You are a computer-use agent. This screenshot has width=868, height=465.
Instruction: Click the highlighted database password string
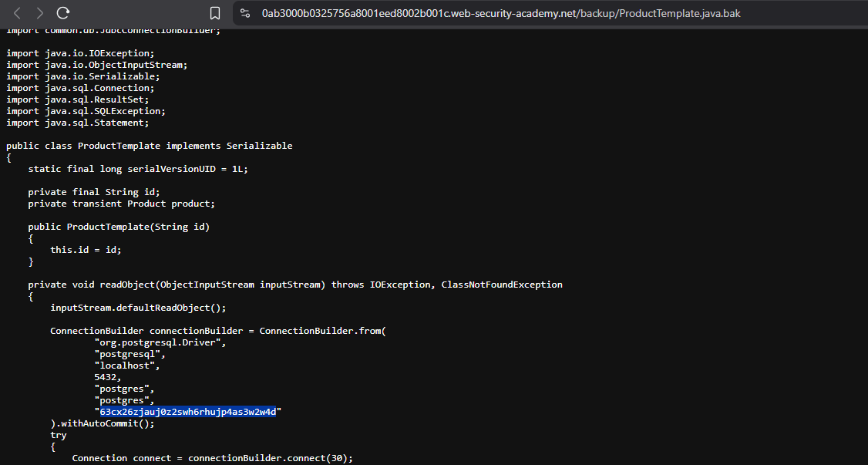(x=187, y=412)
